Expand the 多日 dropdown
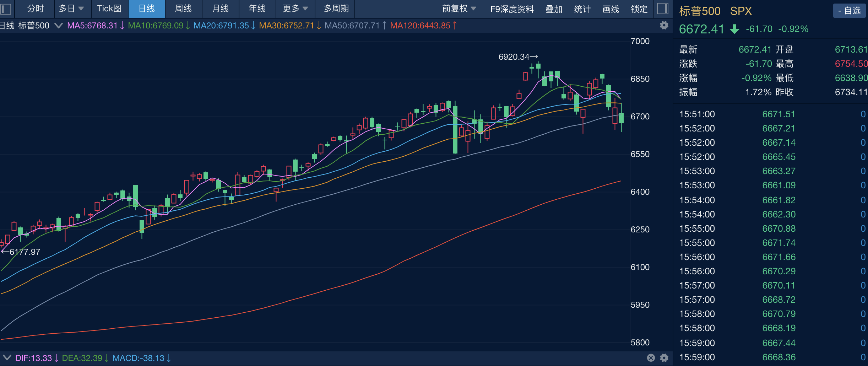The height and width of the screenshot is (366, 868). coord(72,9)
